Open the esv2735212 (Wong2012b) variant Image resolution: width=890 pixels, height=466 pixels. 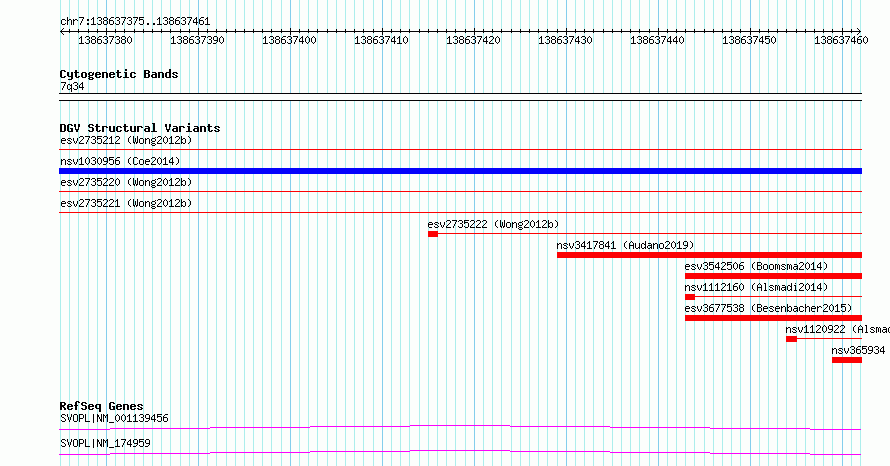(125, 140)
